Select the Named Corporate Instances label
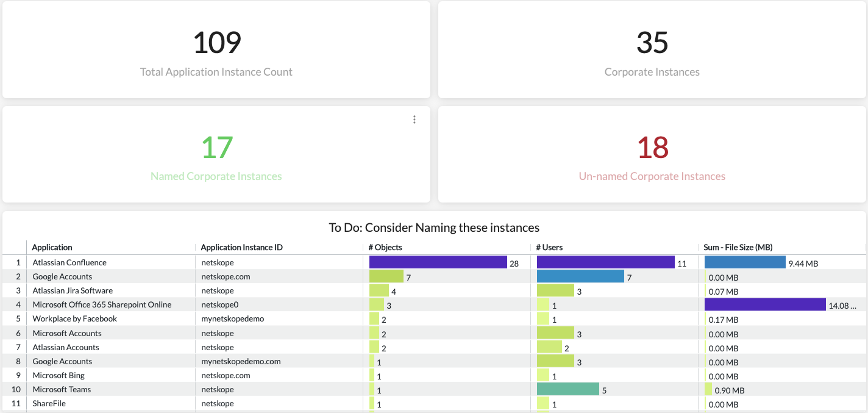The image size is (868, 413). tap(216, 176)
